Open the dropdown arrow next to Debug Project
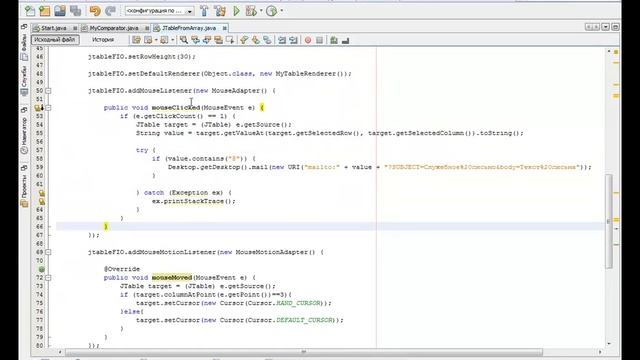Screen dimensions: 640x360 click(x=261, y=11)
